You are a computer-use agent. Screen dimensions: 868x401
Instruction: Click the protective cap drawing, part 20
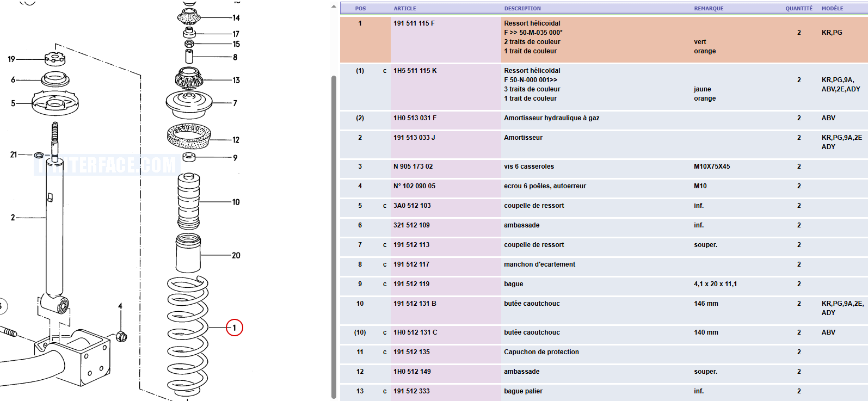point(188,254)
